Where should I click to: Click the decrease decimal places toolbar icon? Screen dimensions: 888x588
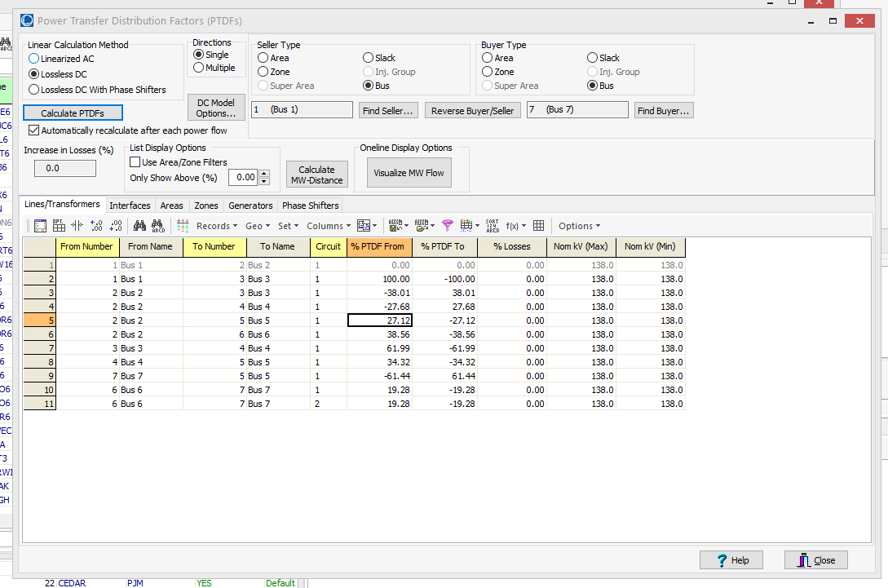pos(117,225)
